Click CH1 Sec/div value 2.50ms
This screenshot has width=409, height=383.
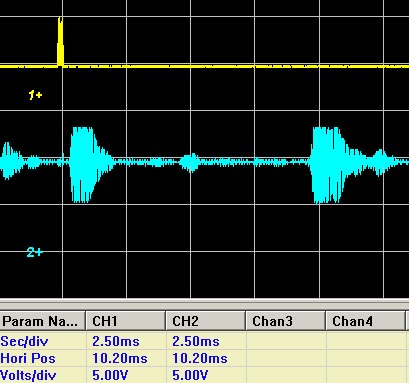pyautogui.click(x=116, y=341)
